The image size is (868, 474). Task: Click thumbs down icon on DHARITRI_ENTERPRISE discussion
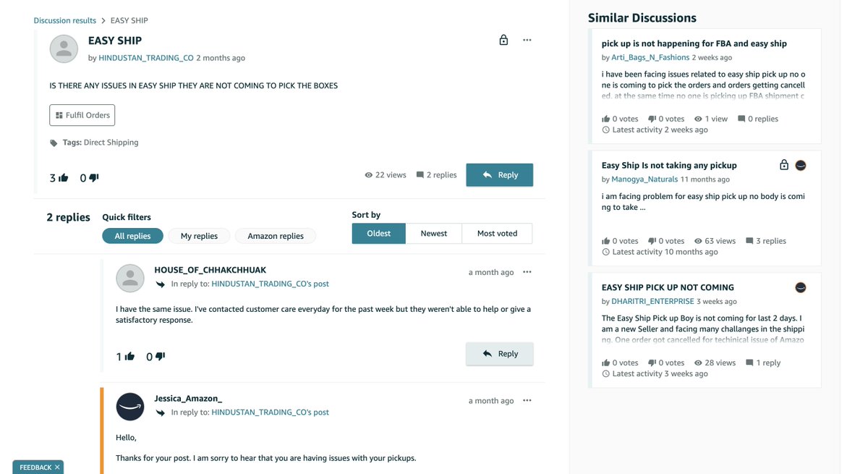652,363
